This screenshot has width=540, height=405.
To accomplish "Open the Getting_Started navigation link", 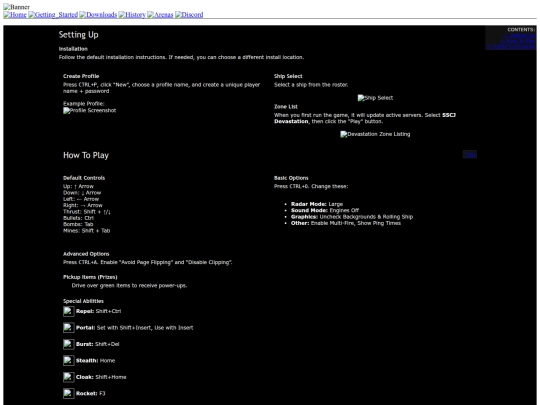I will tap(53, 14).
